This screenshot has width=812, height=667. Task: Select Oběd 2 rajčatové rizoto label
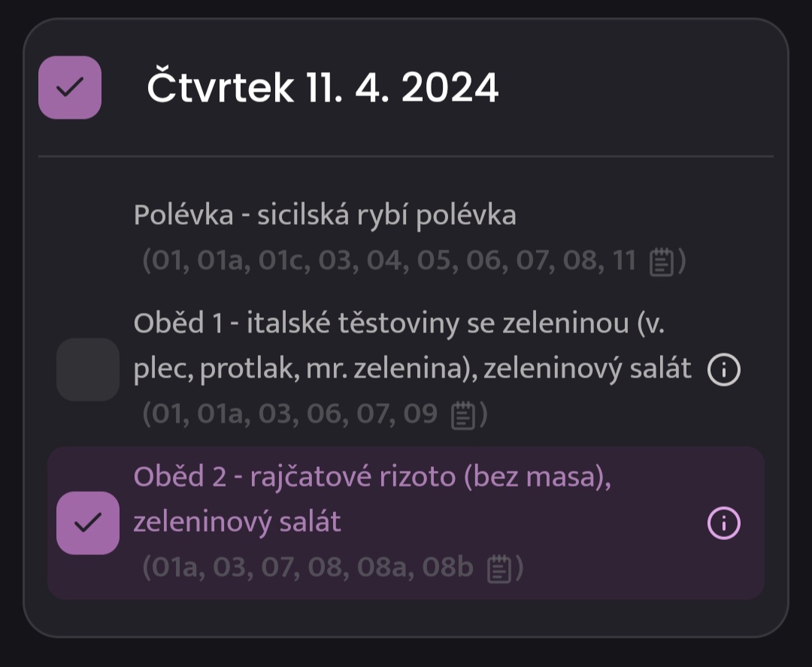372,499
